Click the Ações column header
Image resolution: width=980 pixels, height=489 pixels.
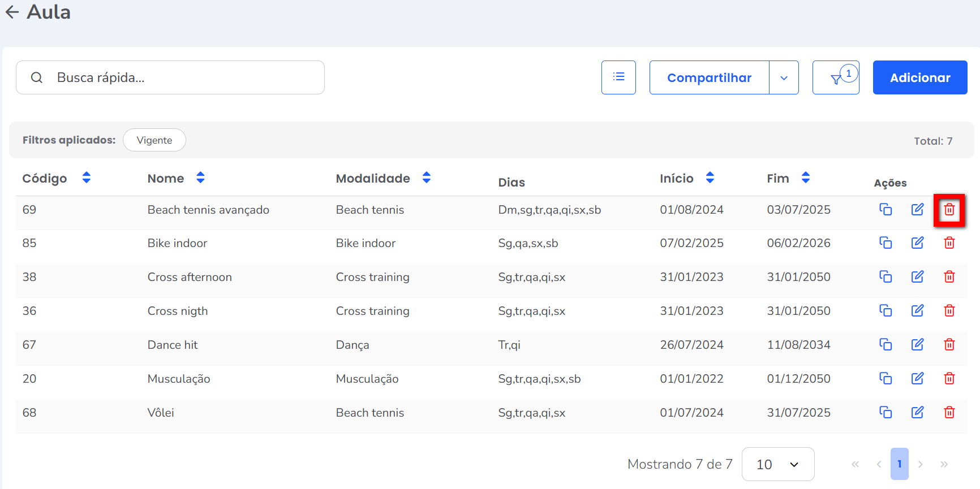click(x=890, y=183)
